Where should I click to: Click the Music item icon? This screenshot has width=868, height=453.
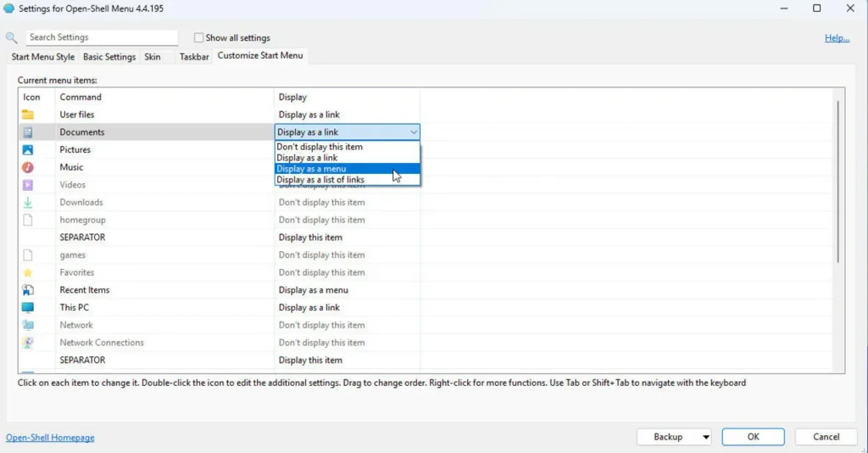[x=28, y=167]
